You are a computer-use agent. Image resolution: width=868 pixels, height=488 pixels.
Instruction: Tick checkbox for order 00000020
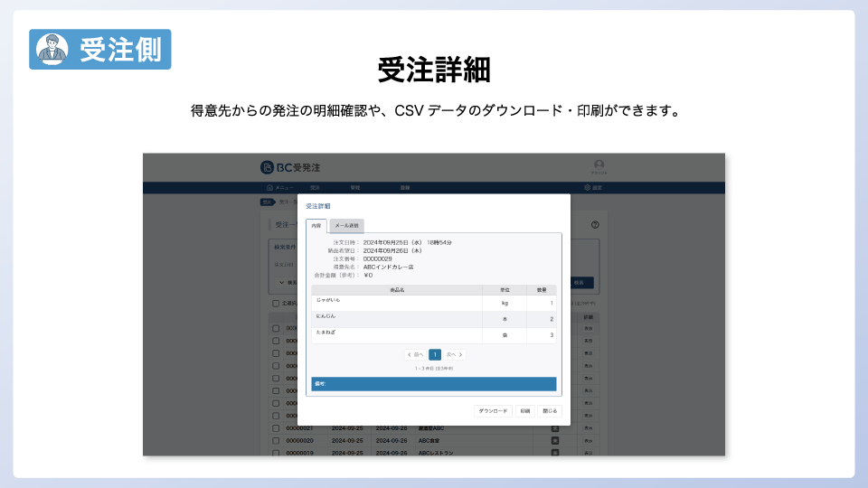click(x=276, y=441)
